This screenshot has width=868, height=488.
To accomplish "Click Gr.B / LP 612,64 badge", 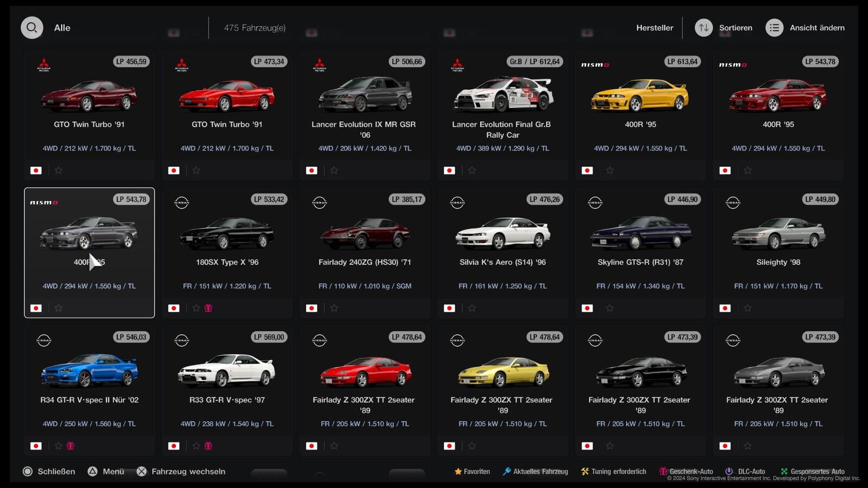I will coord(534,62).
